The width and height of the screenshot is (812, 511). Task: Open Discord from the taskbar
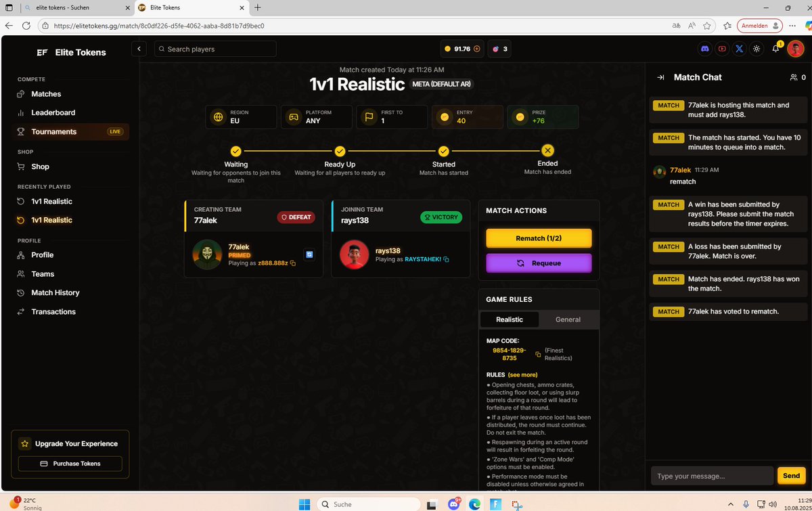(x=454, y=504)
